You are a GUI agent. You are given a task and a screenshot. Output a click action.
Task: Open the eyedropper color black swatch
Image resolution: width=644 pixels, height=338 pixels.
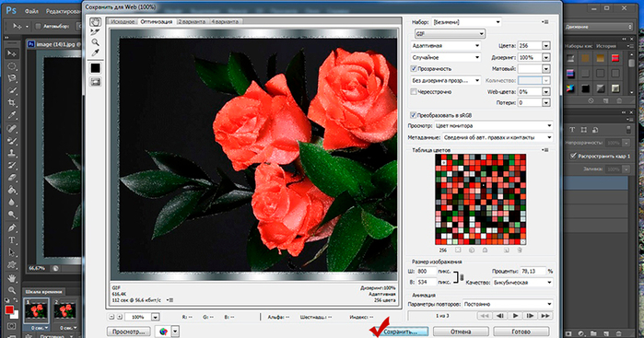[95, 68]
